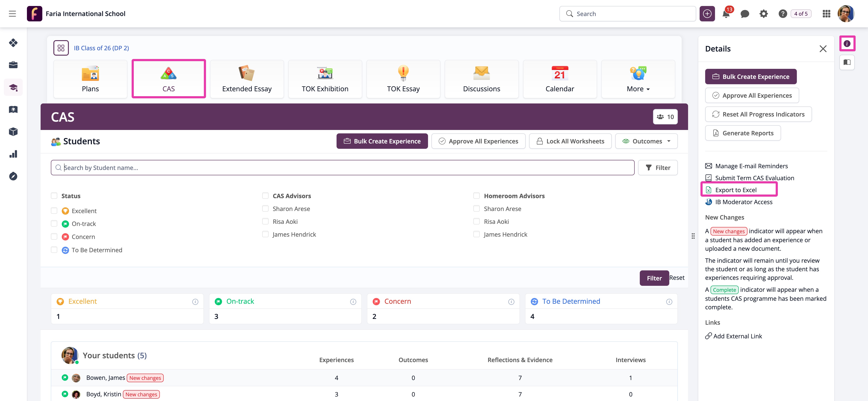This screenshot has width=868, height=401.
Task: Click the compass sidebar icon
Action: [13, 176]
